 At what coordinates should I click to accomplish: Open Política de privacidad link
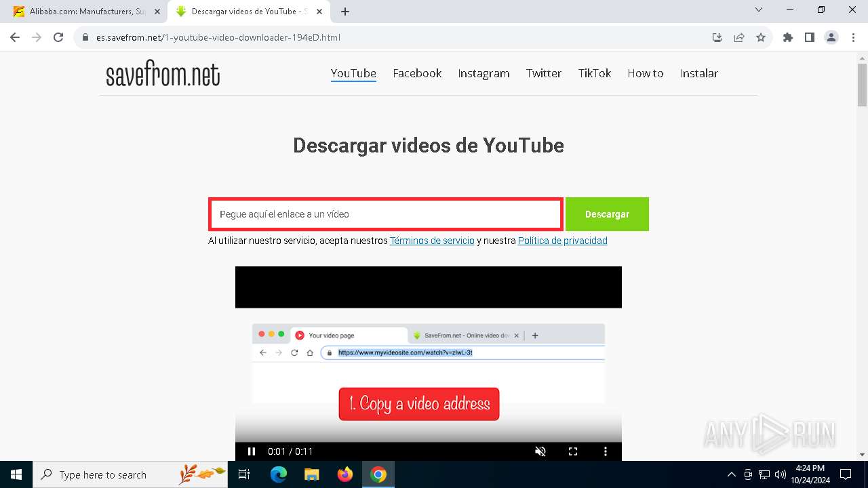click(x=563, y=241)
